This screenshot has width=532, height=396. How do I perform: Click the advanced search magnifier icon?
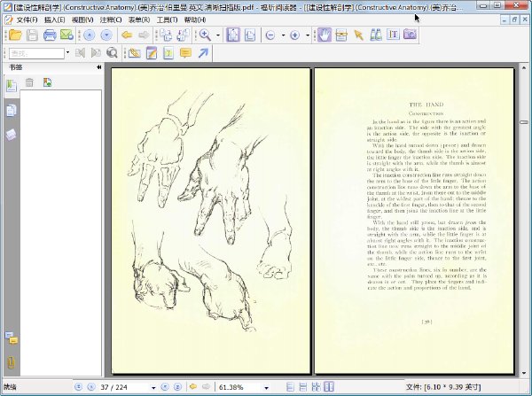[x=112, y=53]
